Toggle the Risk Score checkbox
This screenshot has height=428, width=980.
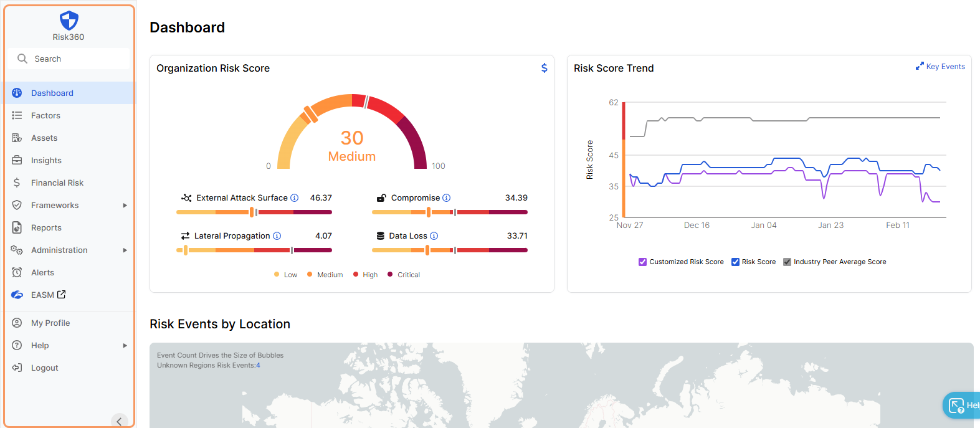coord(735,262)
